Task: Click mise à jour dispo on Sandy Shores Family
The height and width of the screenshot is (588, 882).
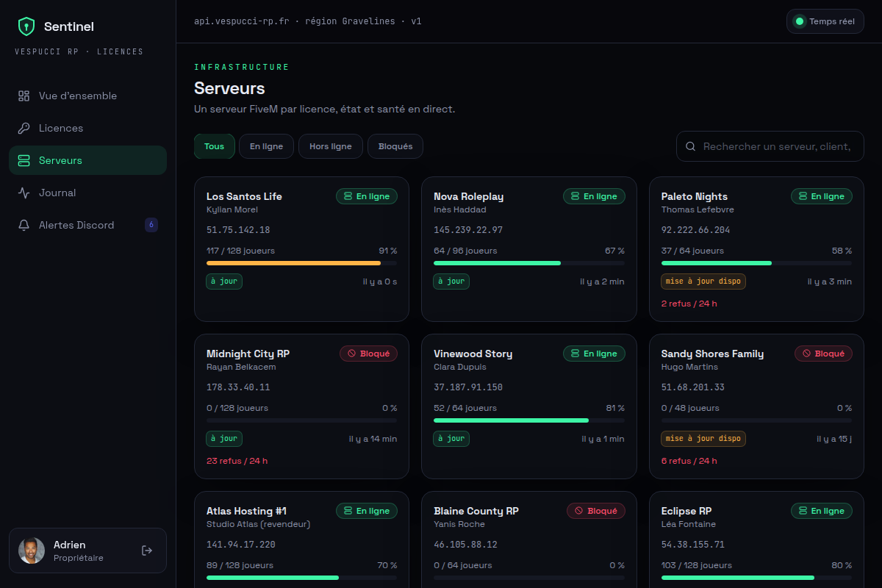Action: click(703, 438)
